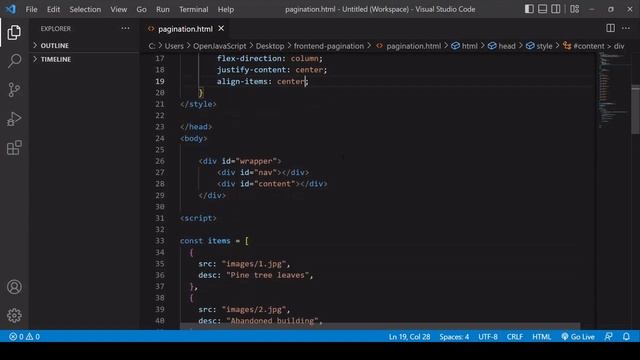Open the Edit menu

(53, 9)
